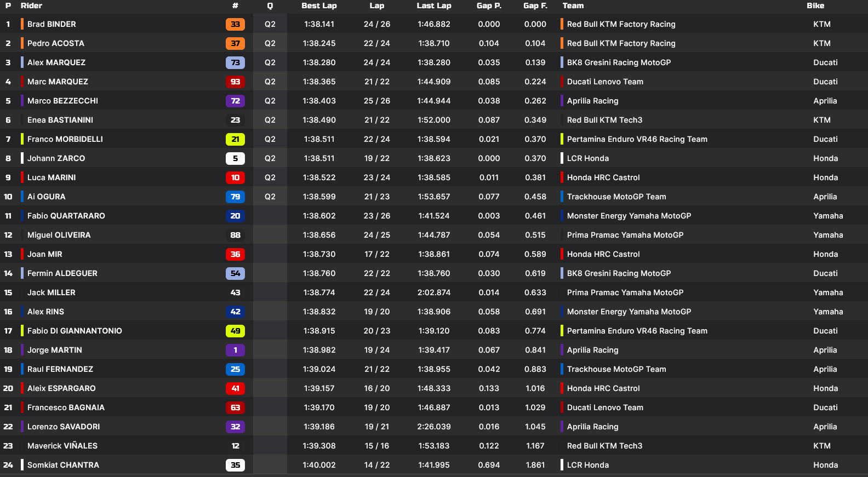Click Q2 marker in Ai Ogura's row

(x=270, y=197)
